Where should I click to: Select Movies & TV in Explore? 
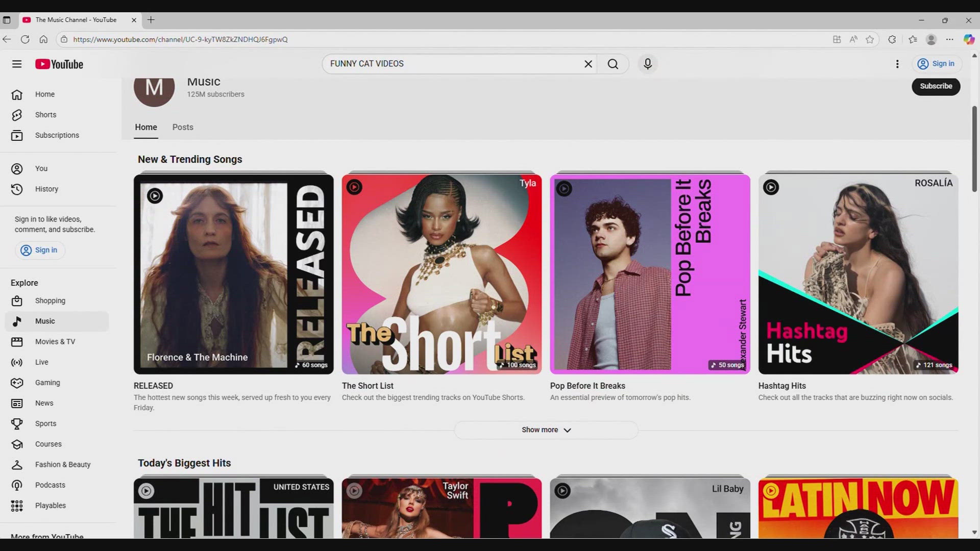pyautogui.click(x=55, y=341)
